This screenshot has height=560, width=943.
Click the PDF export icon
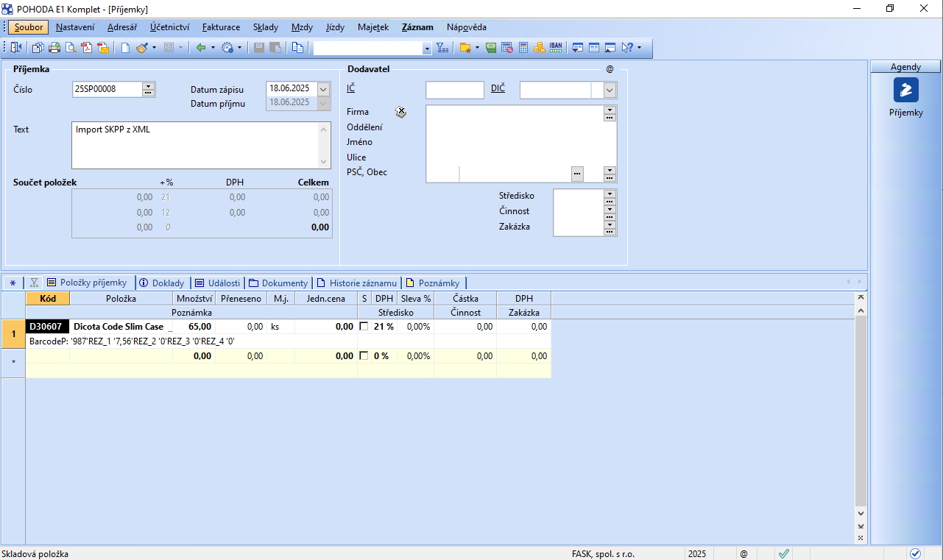coord(87,48)
